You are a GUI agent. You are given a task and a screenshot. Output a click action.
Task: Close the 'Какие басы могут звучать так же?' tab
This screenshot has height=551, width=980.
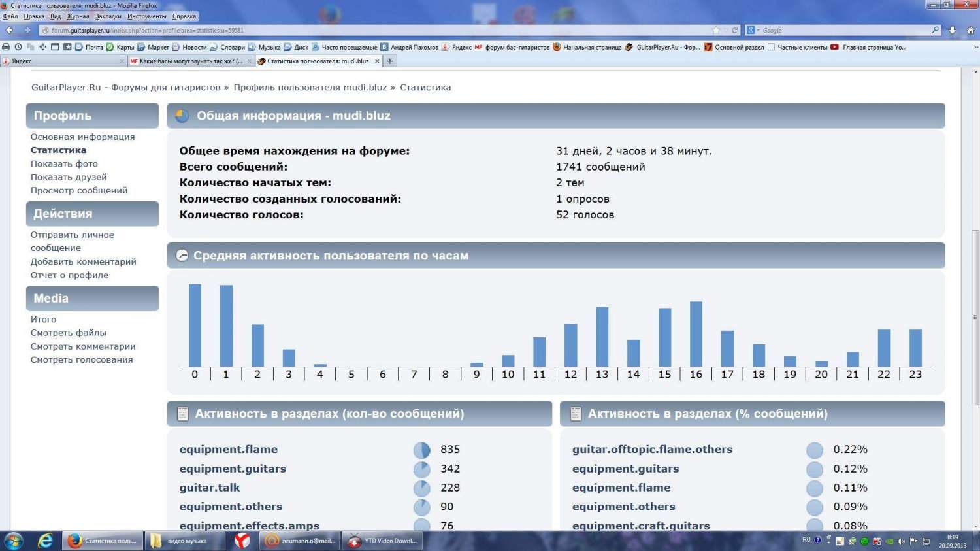tap(250, 61)
